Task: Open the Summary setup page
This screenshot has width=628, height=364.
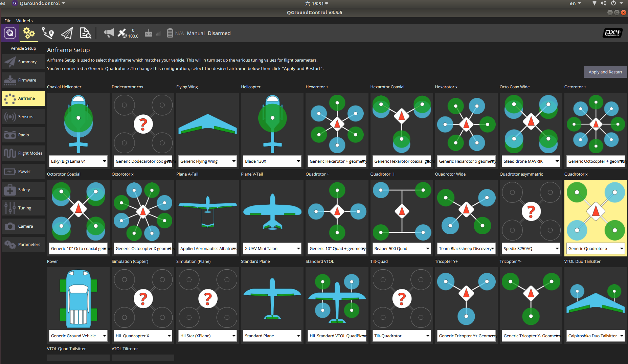Action: [x=23, y=62]
